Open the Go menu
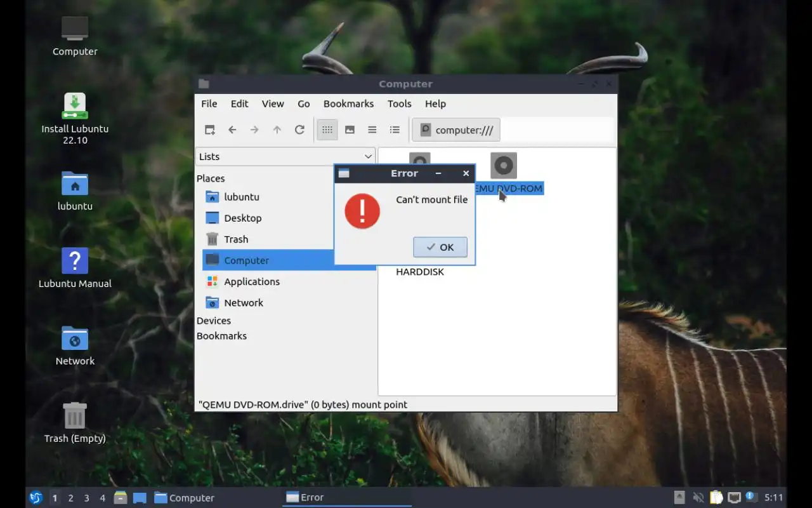Viewport: 812px width, 508px height. (304, 104)
